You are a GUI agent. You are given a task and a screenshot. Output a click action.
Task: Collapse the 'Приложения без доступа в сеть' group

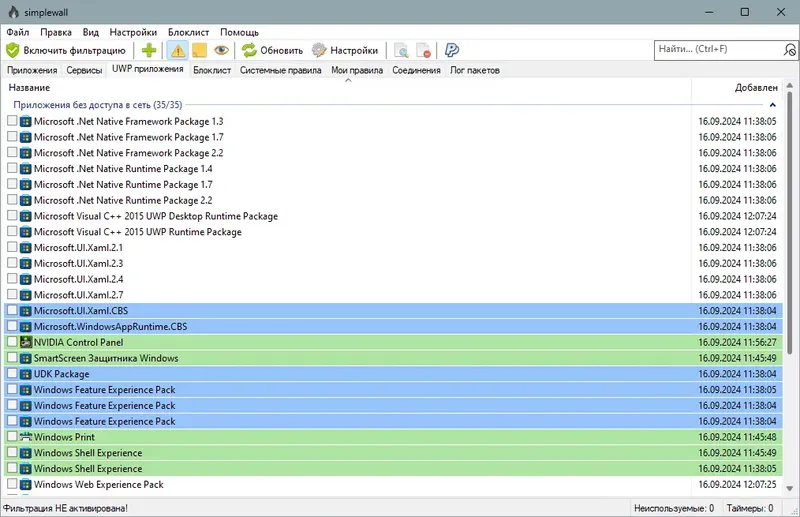click(772, 105)
